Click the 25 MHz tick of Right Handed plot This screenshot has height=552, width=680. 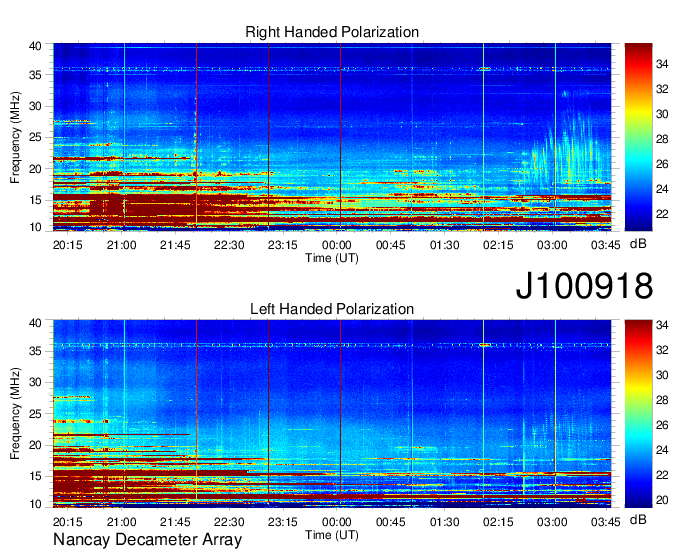point(35,138)
